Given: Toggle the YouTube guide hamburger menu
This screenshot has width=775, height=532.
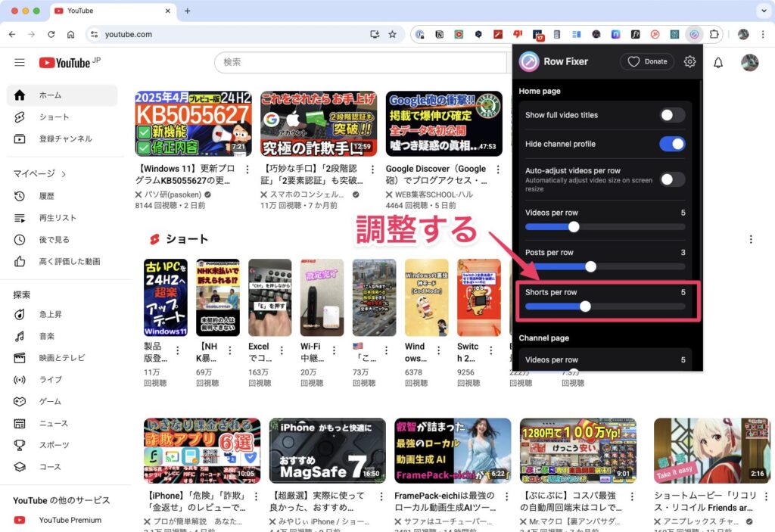Looking at the screenshot, I should (x=19, y=62).
